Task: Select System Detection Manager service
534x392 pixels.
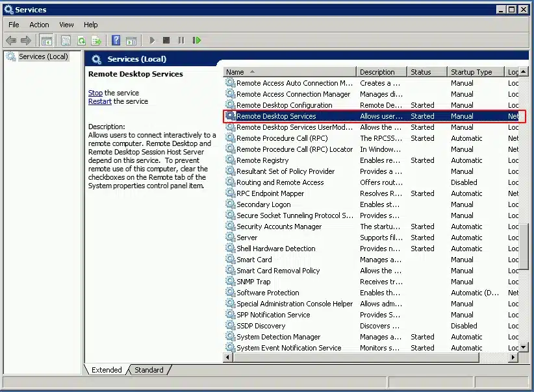Action: click(372, 337)
